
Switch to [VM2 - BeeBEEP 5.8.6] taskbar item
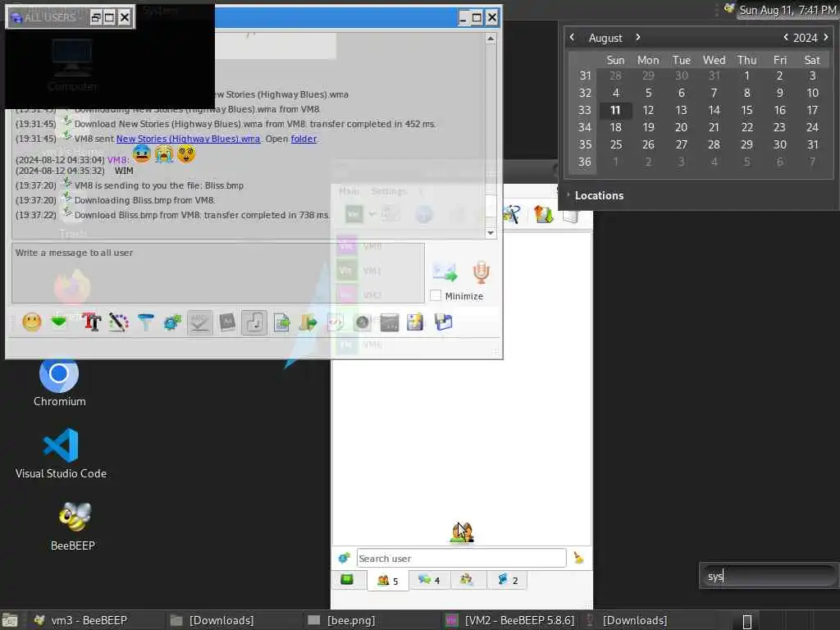[510, 620]
